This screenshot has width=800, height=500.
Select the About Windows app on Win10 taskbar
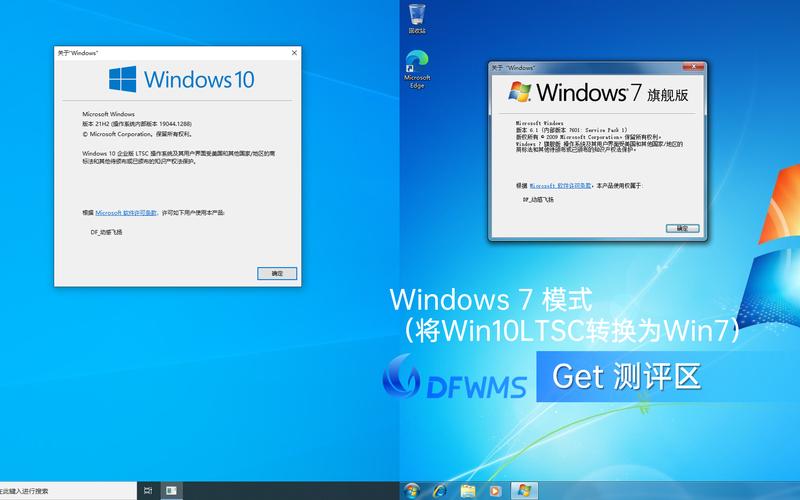[171, 491]
